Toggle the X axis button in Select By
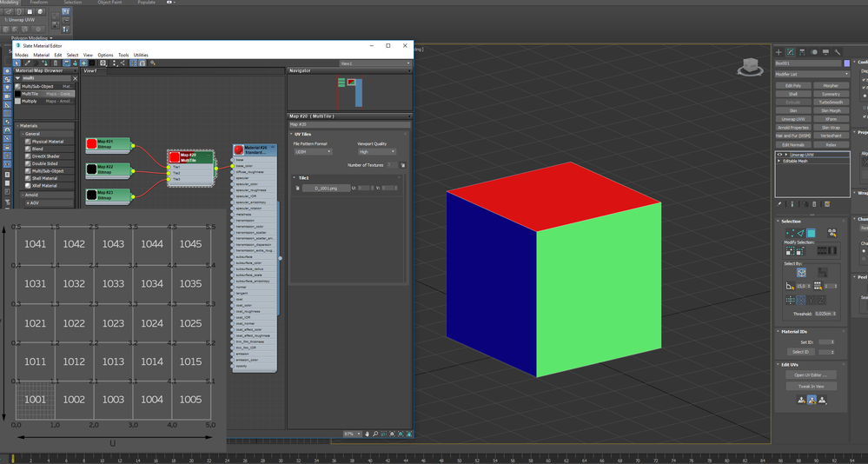Viewport: 868px width, 464px height. point(801,300)
